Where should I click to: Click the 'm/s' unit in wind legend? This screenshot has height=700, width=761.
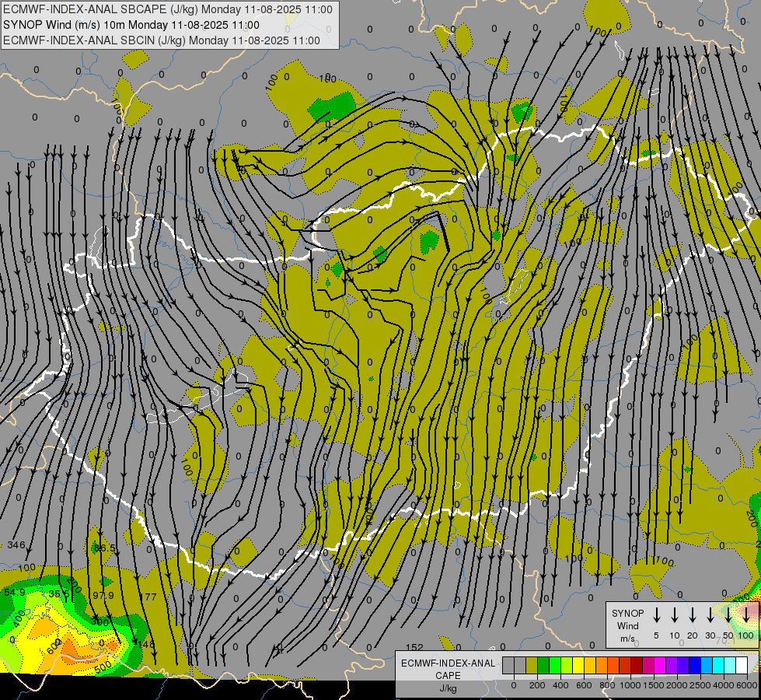(627, 639)
